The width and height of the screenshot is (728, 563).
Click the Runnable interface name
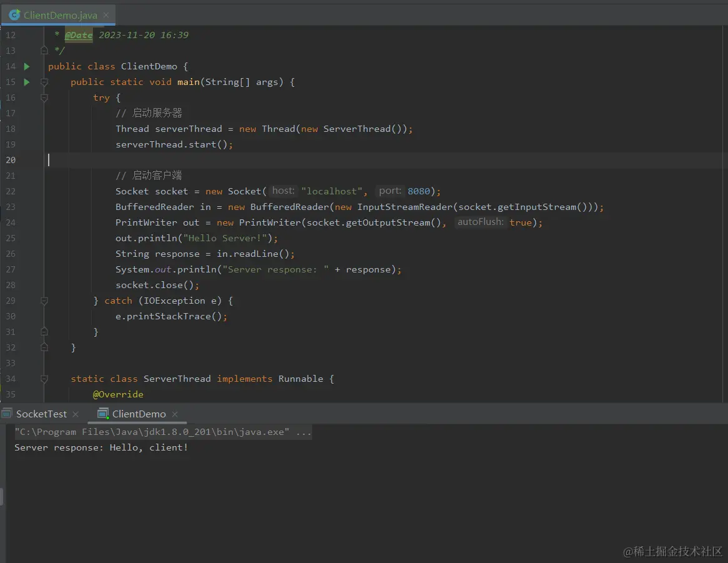point(301,379)
